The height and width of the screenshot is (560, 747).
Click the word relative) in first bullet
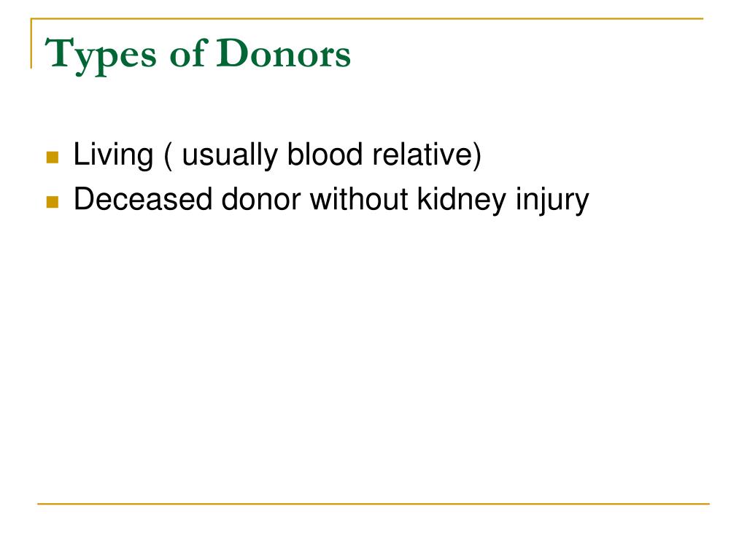[x=427, y=155]
